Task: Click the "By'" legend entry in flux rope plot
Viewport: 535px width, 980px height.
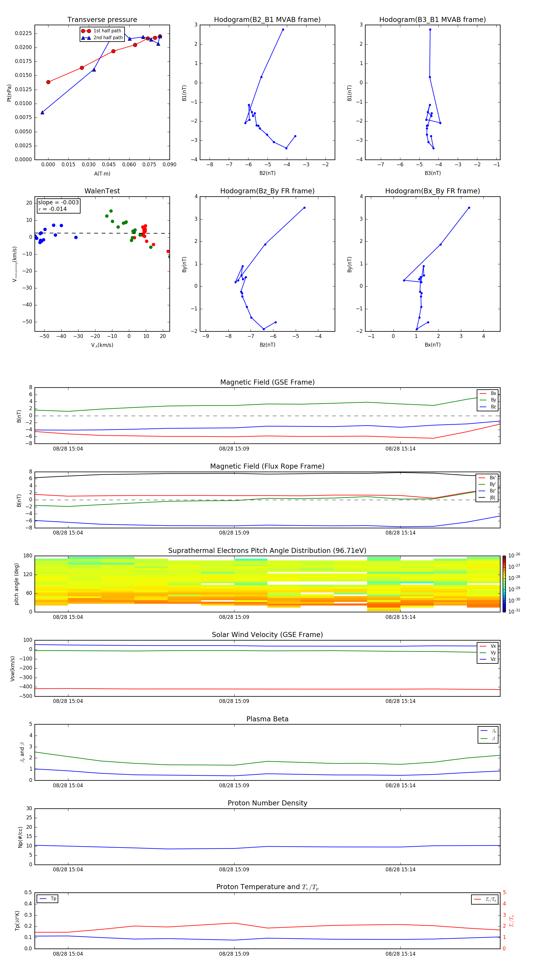Action: click(x=487, y=484)
